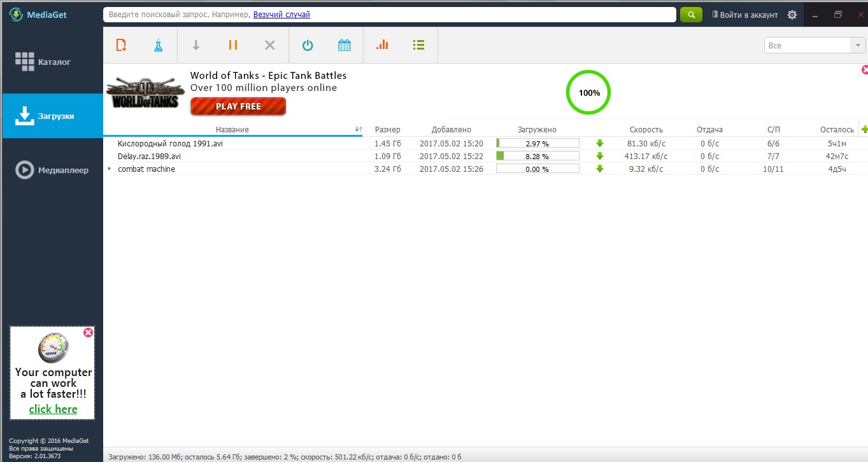Sort by the Скорость column header
868x462 pixels.
pyautogui.click(x=646, y=130)
